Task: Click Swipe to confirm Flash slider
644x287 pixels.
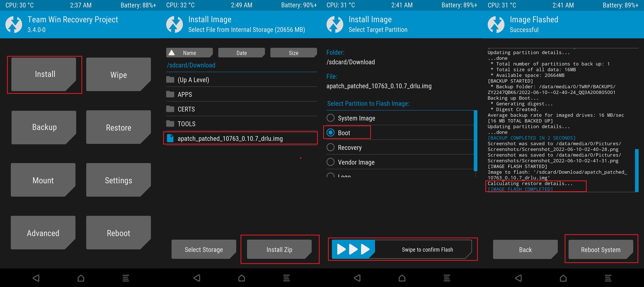Action: pyautogui.click(x=402, y=250)
